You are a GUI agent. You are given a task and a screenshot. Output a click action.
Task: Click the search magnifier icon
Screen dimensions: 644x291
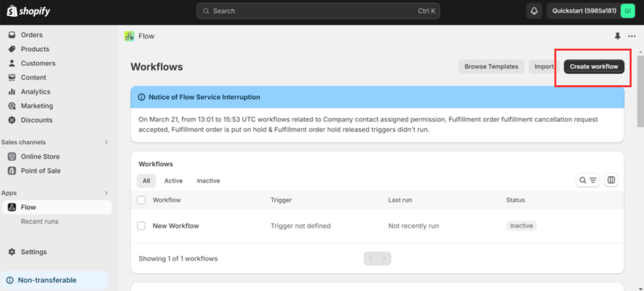(x=206, y=11)
